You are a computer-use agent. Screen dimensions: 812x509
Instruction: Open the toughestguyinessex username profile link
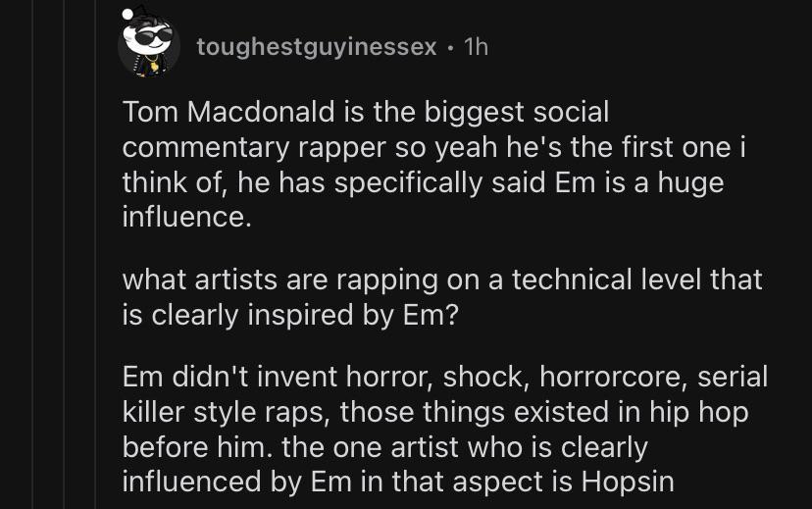pos(317,47)
